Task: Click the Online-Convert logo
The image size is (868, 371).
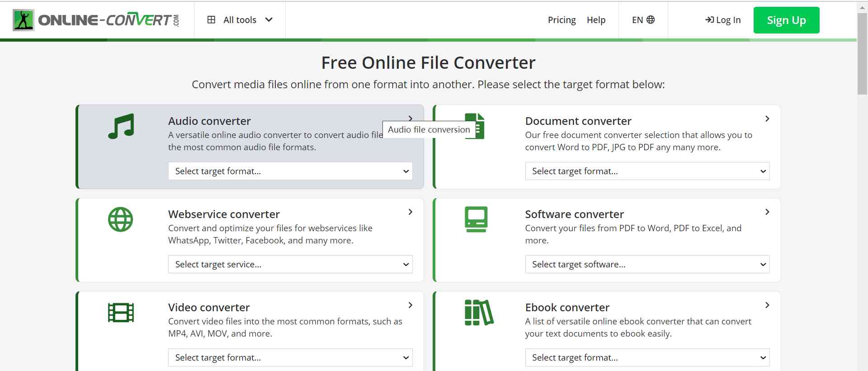Action: (96, 20)
